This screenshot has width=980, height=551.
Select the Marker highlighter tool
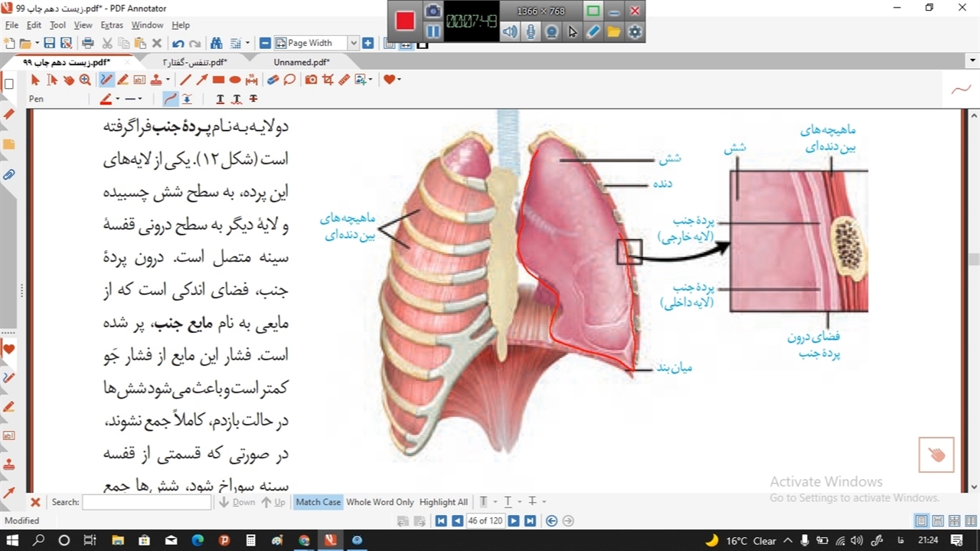[122, 80]
